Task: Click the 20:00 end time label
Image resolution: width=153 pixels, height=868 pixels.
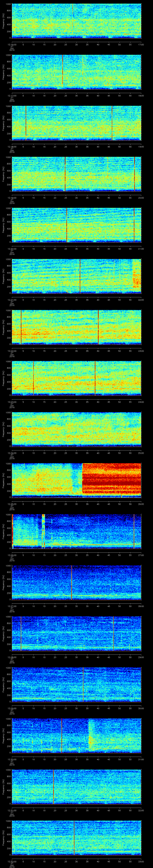Action: (141, 198)
